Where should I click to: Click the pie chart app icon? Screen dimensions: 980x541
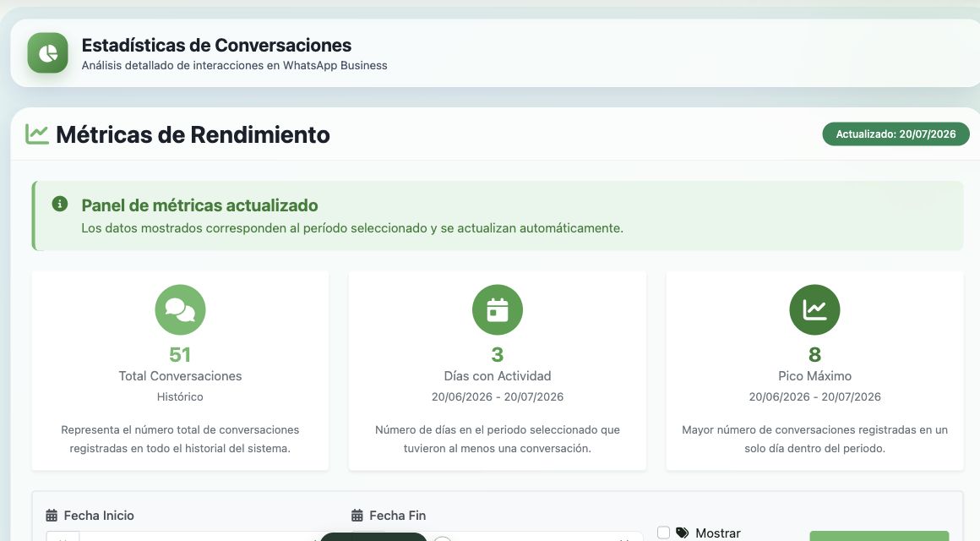[x=47, y=53]
